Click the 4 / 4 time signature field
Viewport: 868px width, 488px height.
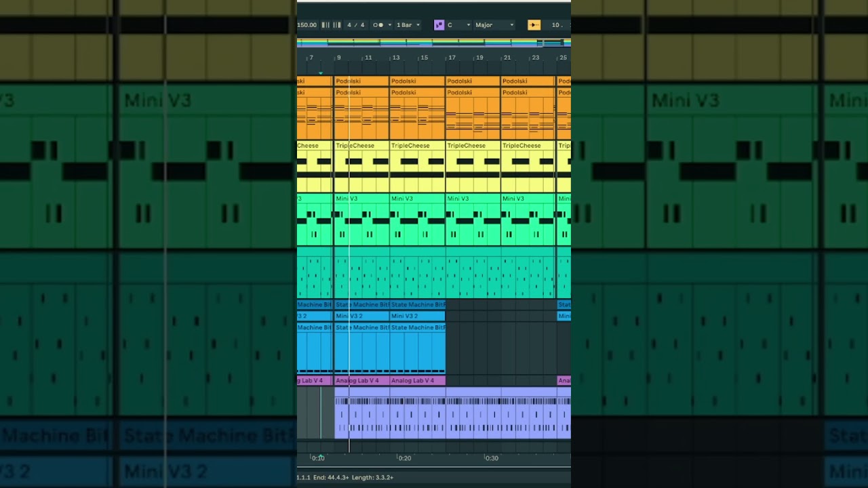point(356,25)
